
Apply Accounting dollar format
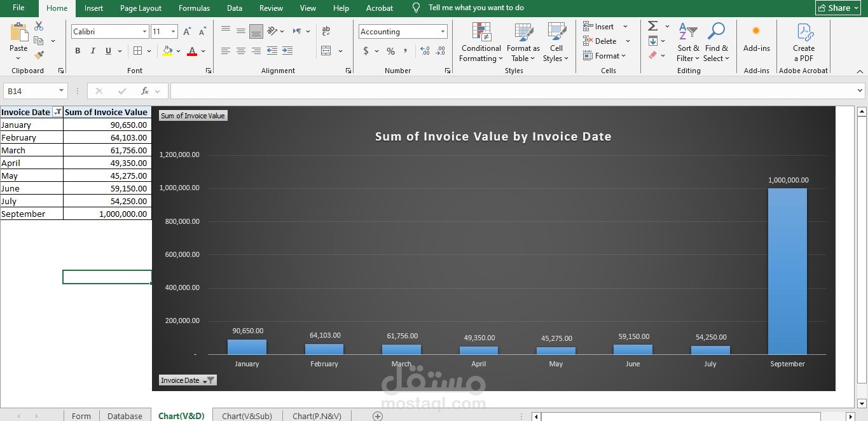point(366,51)
